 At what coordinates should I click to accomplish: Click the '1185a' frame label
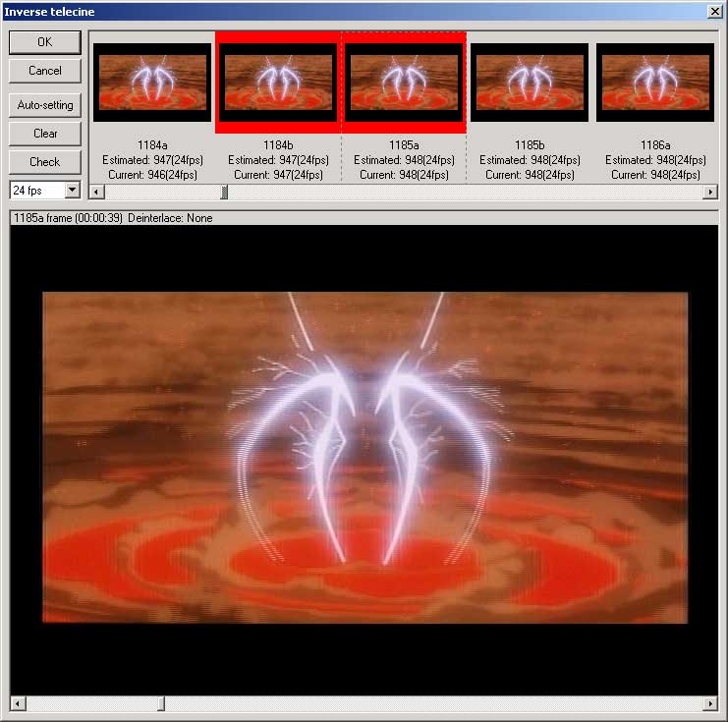pyautogui.click(x=404, y=144)
